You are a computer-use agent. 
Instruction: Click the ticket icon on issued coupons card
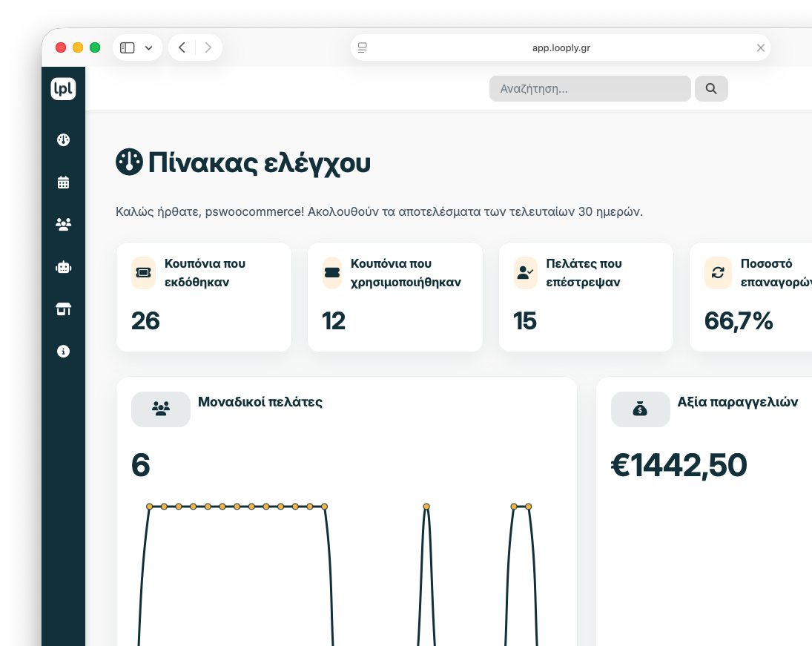143,273
